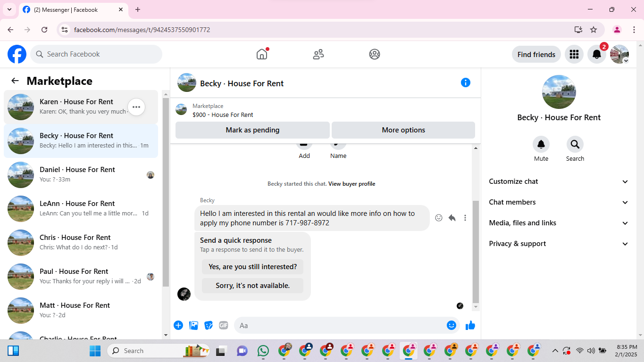644x362 pixels.
Task: Open the Groups icon in top navigation
Action: [375, 54]
